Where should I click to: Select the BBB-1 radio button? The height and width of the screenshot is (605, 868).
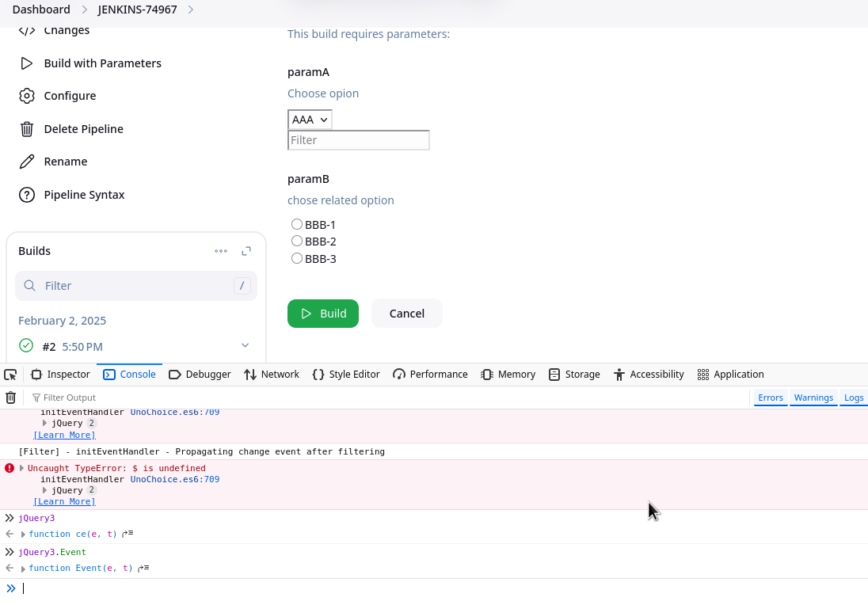pyautogui.click(x=297, y=224)
